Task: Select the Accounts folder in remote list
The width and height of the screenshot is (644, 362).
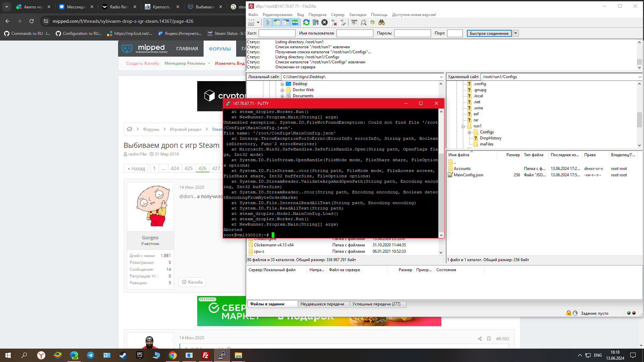Action: (x=462, y=169)
